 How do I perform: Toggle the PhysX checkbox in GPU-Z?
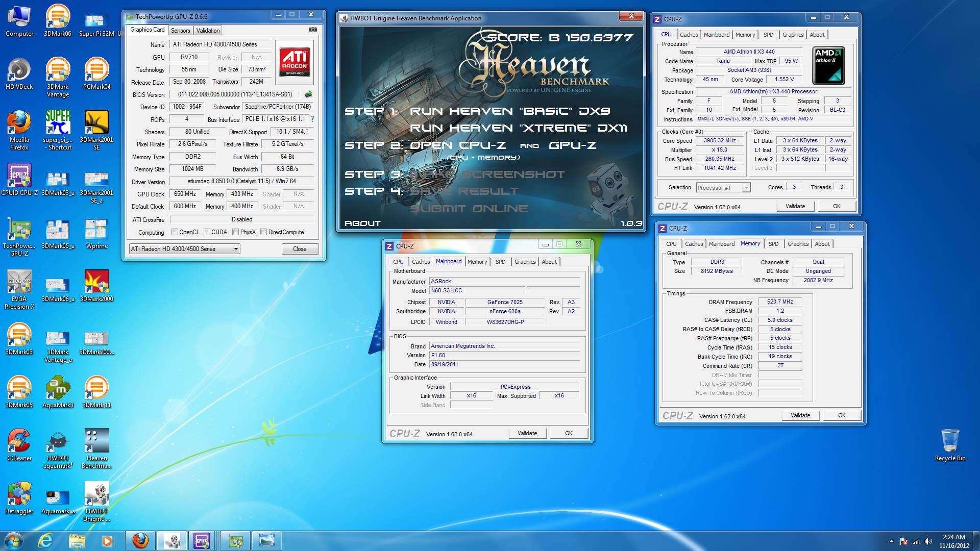236,232
